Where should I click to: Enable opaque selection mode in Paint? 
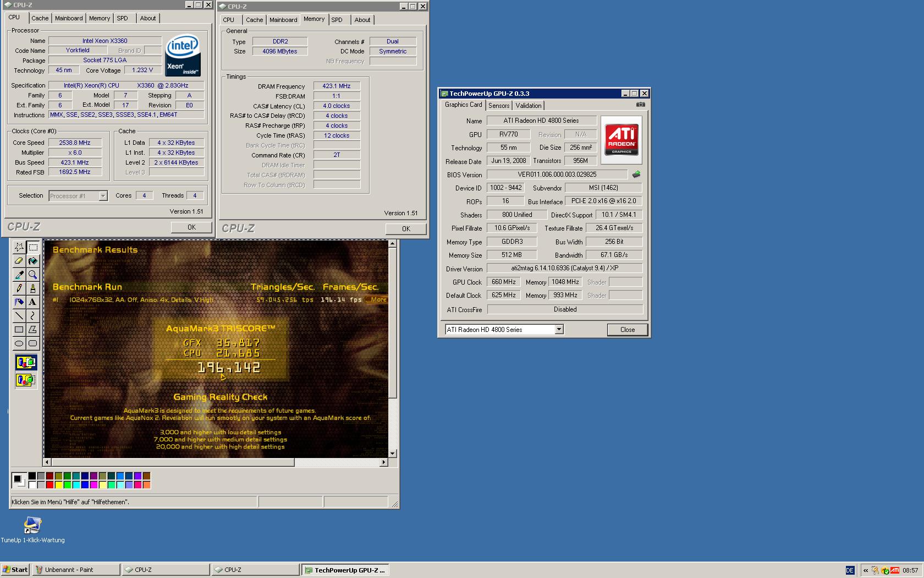pyautogui.click(x=26, y=363)
